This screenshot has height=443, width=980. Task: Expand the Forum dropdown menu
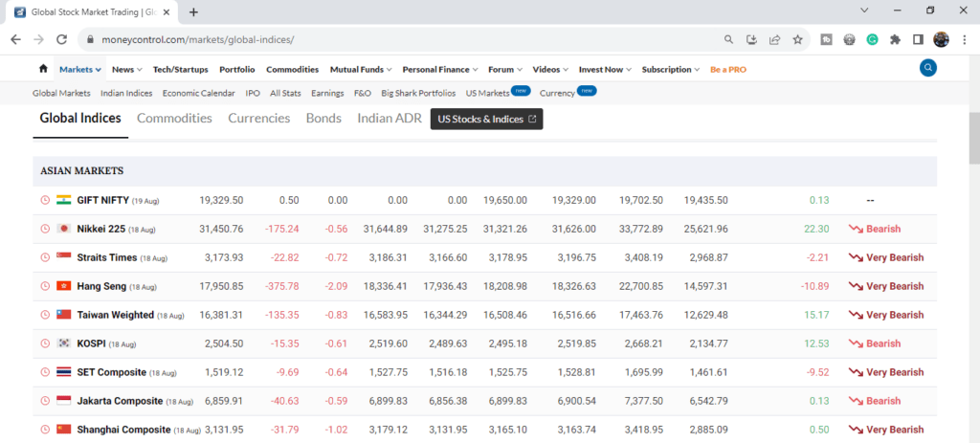click(505, 69)
